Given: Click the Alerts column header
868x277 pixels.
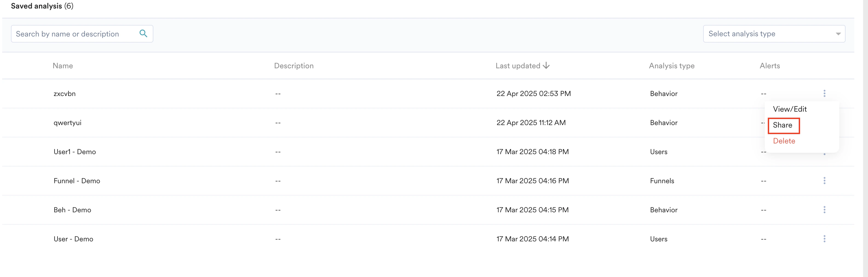Looking at the screenshot, I should point(770,66).
